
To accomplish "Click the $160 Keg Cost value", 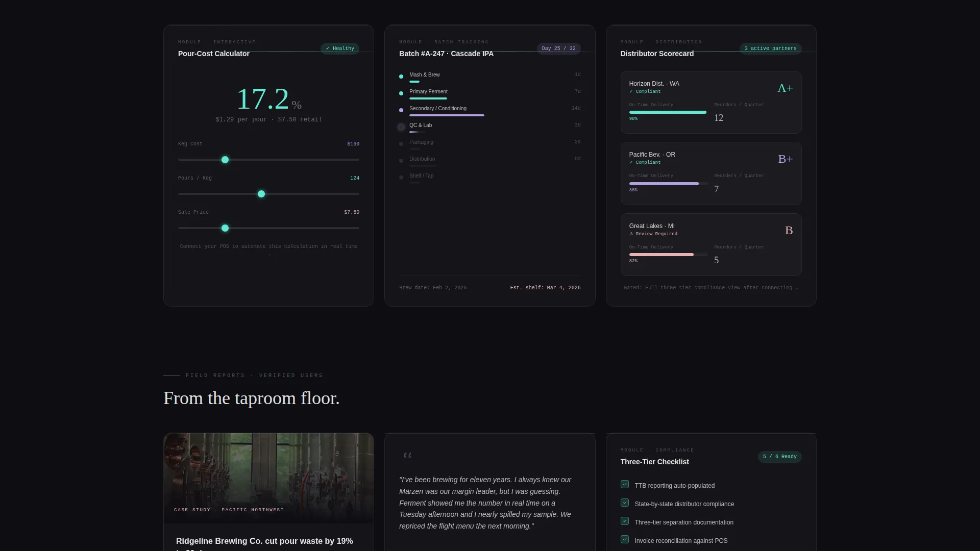I will 353,144.
